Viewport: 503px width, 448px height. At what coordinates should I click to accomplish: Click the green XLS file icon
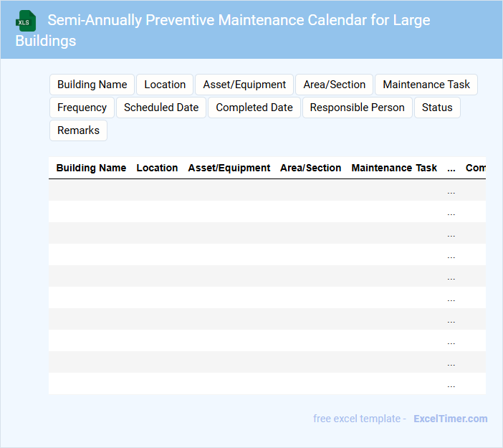tap(27, 21)
